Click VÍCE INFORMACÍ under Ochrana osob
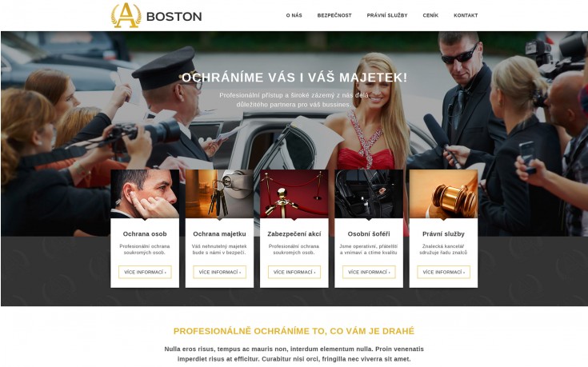This screenshot has height=367, width=588. 145,272
